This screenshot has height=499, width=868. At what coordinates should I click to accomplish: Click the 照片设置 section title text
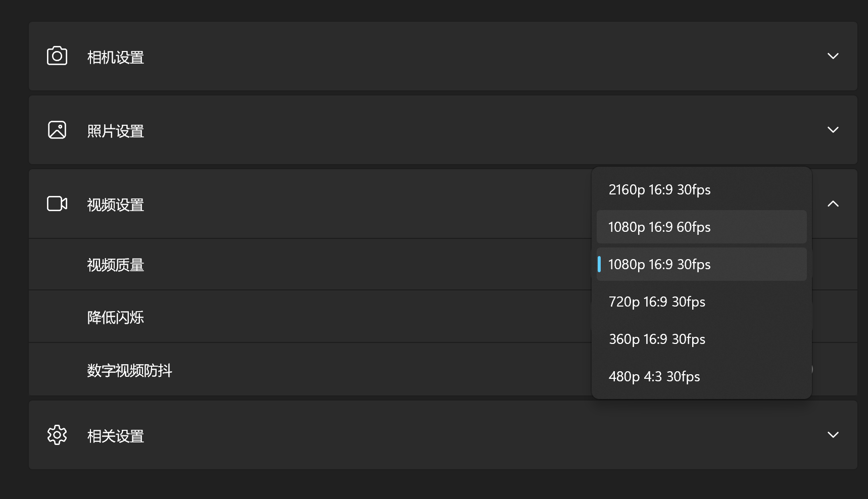(116, 131)
